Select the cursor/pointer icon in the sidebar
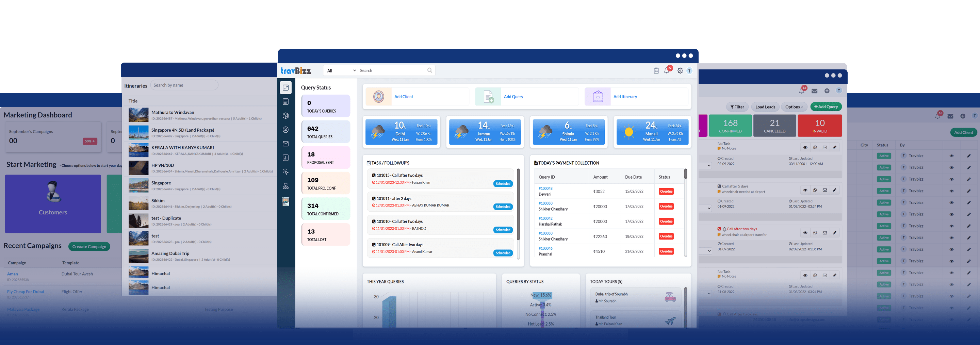This screenshot has width=980, height=345. coord(286,171)
